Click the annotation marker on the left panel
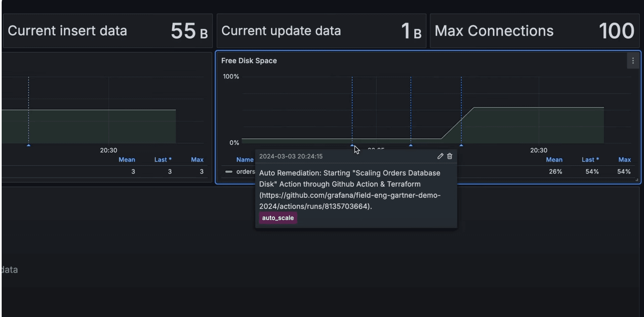 (x=28, y=145)
